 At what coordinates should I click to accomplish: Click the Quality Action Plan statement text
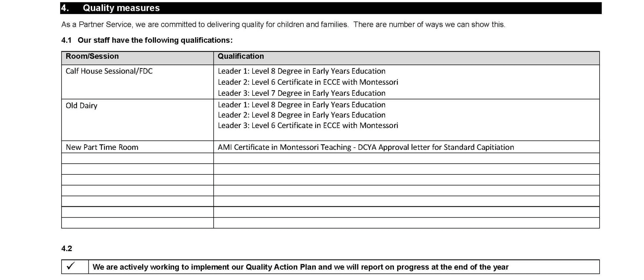(x=300, y=267)
